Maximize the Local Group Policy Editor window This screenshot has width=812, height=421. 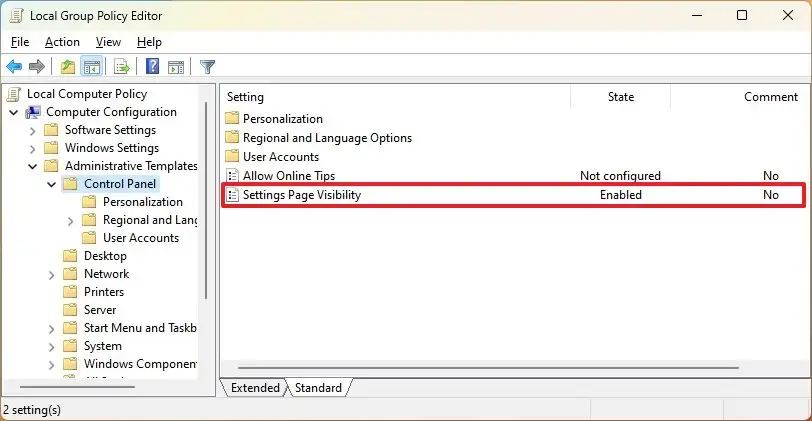pyautogui.click(x=742, y=15)
